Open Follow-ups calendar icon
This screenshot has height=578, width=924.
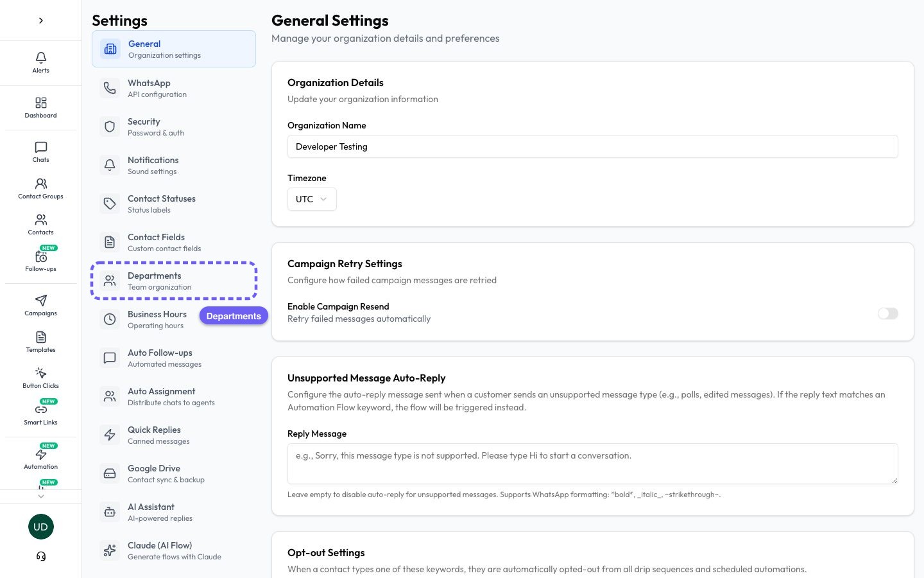point(40,256)
